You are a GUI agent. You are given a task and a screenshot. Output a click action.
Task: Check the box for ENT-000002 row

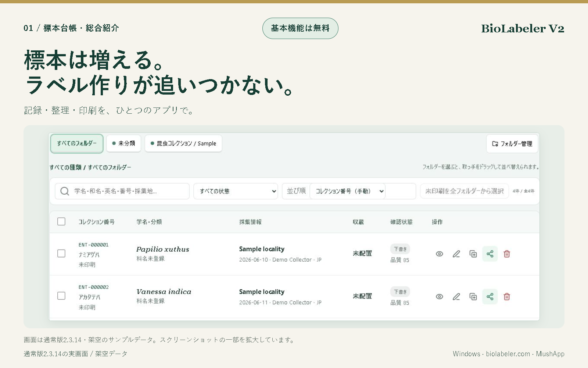[x=61, y=296]
